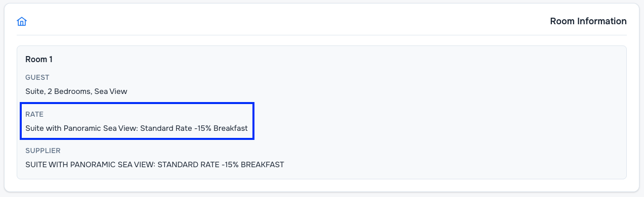Click the SUPPLIER field label
This screenshot has height=197, width=644.
point(43,151)
